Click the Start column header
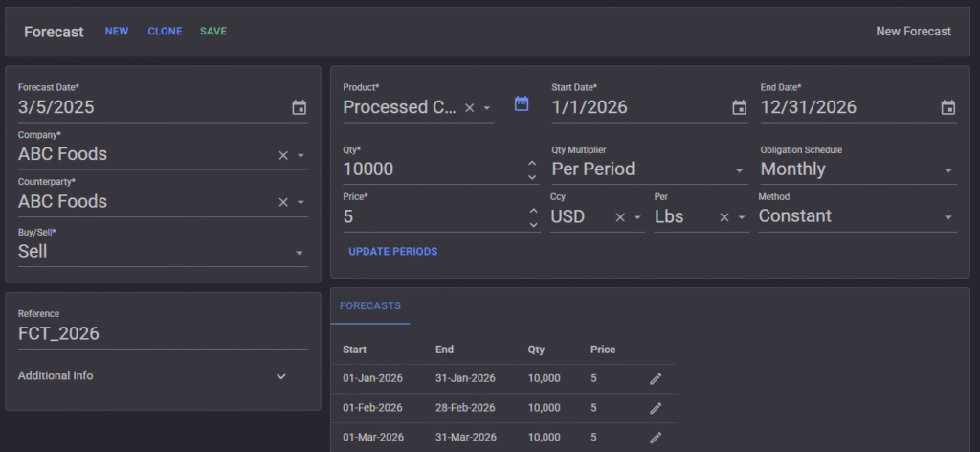The image size is (980, 452). pos(354,350)
